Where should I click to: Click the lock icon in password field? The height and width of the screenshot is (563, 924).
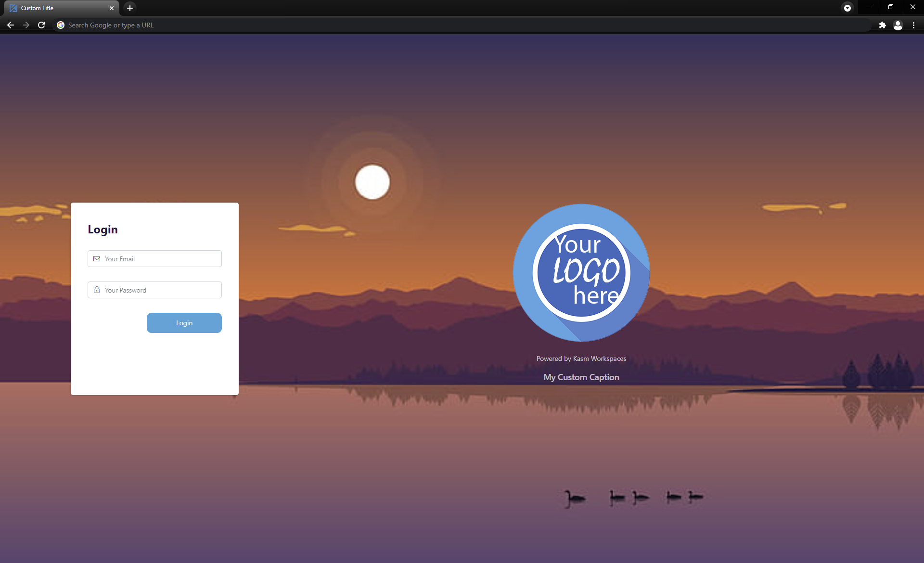pos(97,290)
